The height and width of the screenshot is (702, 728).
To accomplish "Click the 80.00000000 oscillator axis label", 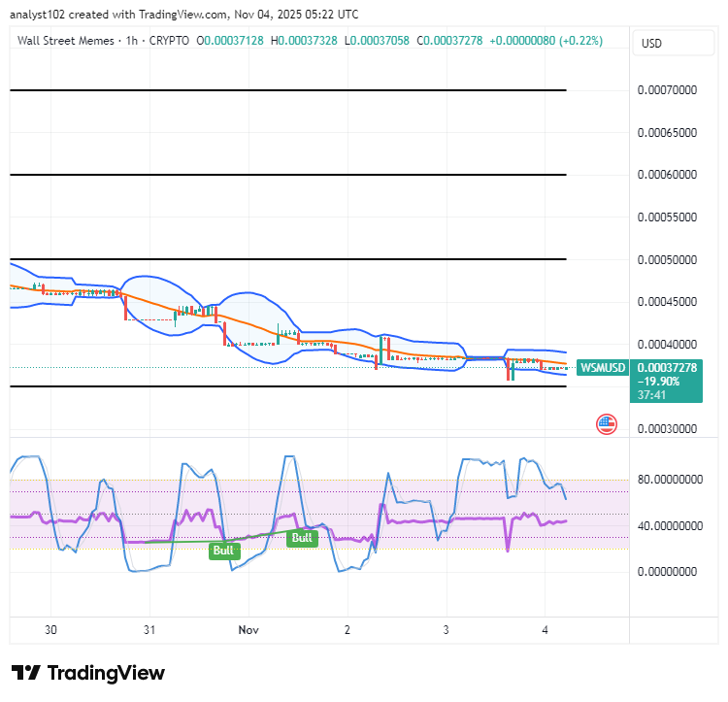I will [x=670, y=480].
